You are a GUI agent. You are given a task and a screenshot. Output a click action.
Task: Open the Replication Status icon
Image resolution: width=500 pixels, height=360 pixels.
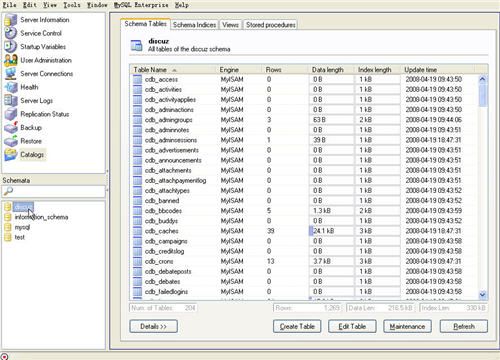click(x=11, y=114)
